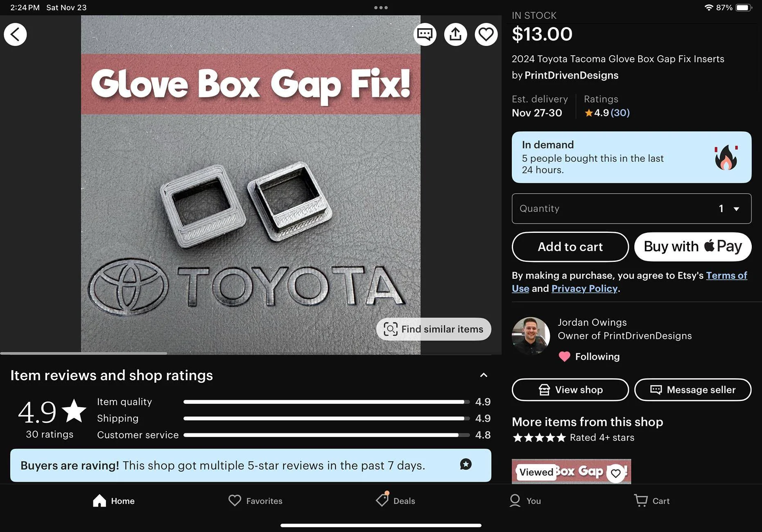The height and width of the screenshot is (532, 762).
Task: Open the Quantity dropdown
Action: point(631,209)
